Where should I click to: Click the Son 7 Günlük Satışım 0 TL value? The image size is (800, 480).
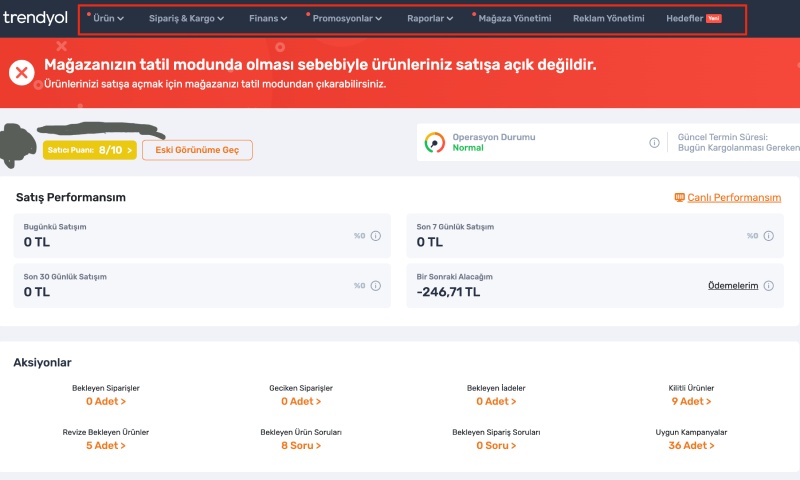[430, 242]
